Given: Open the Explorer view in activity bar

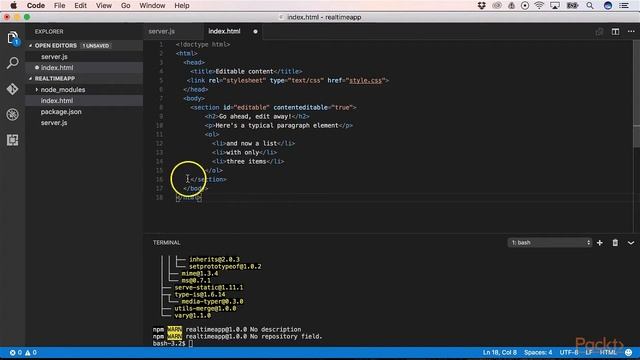Looking at the screenshot, I should (x=13, y=38).
